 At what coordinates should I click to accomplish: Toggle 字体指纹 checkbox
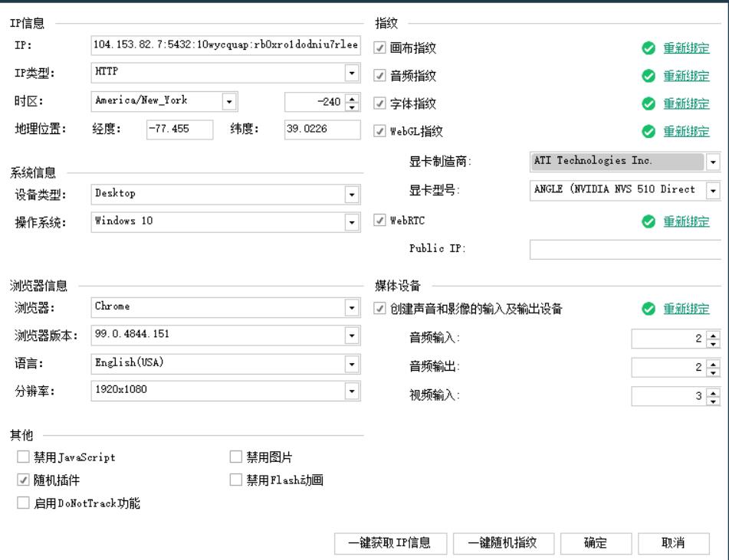coord(380,103)
